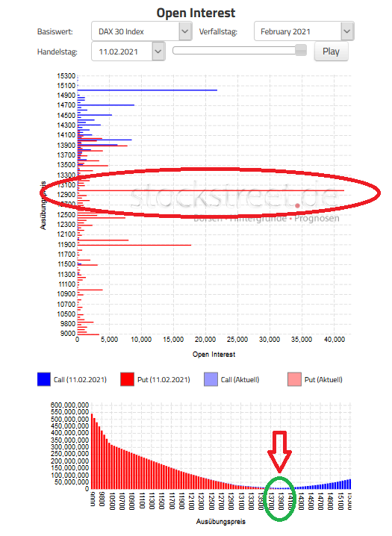The image size is (392, 536).
Task: Click the Call (Aktuell) legend label
Action: pyautogui.click(x=240, y=380)
